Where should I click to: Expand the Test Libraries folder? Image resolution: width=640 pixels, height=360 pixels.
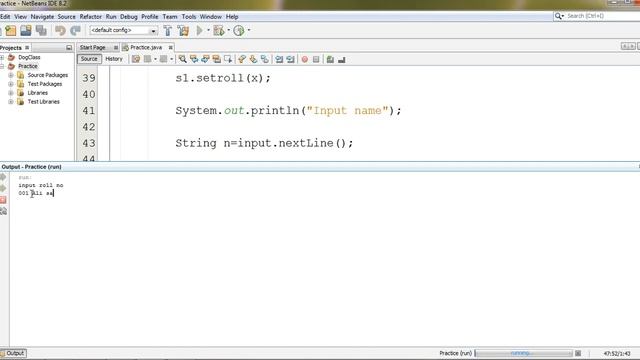(11, 102)
